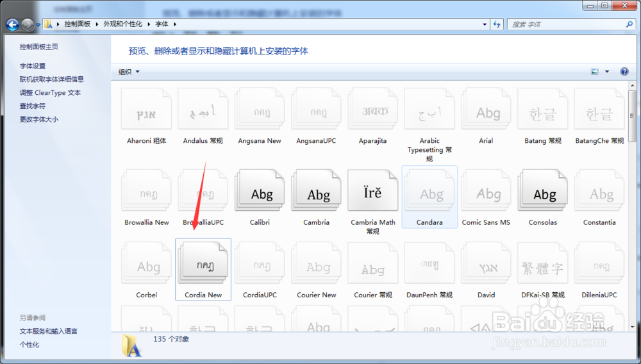The width and height of the screenshot is (641, 364).
Task: Select the Cambria font icon
Action: pos(316,191)
